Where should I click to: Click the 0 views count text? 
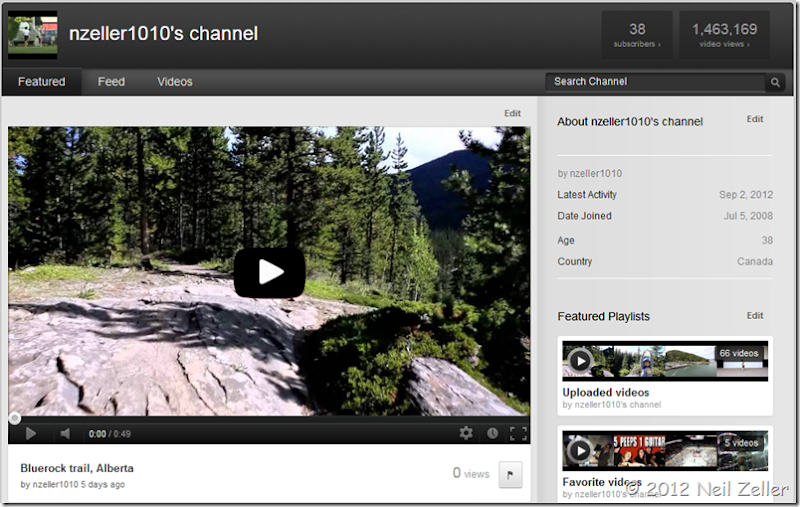tap(471, 473)
